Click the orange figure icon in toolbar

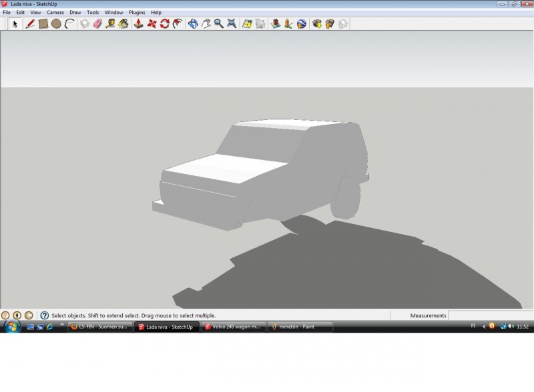pyautogui.click(x=288, y=24)
